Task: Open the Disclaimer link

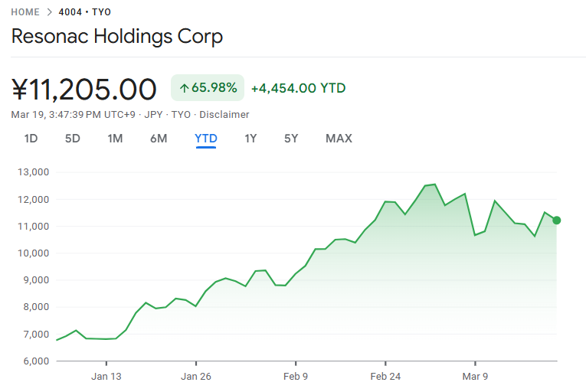Action: pyautogui.click(x=224, y=115)
